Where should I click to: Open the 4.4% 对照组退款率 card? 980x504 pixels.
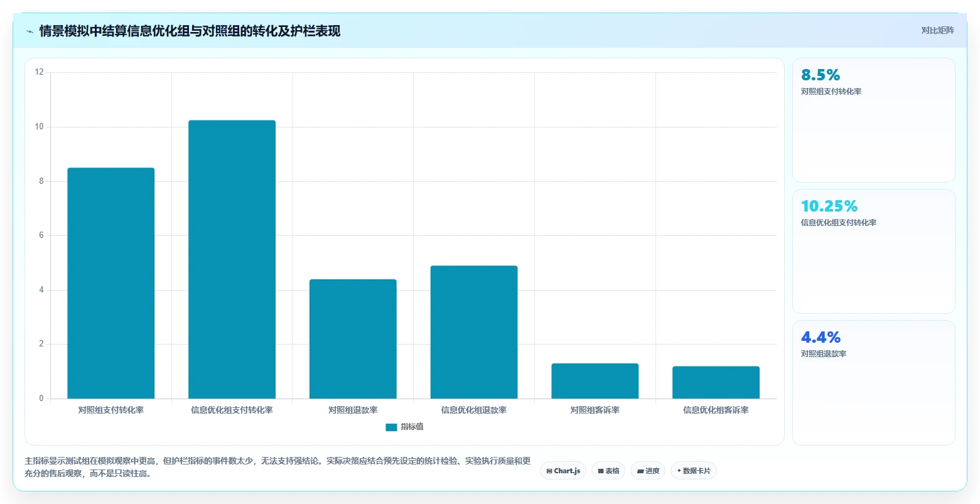coord(874,382)
